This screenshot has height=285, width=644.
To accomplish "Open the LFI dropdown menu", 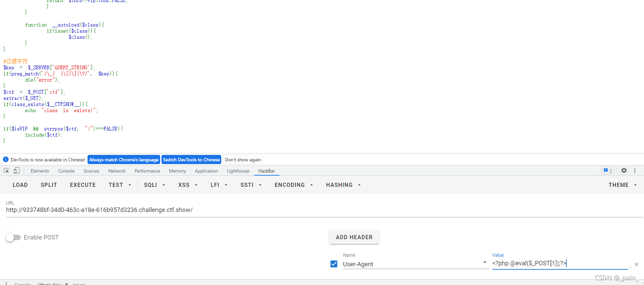I will click(219, 185).
